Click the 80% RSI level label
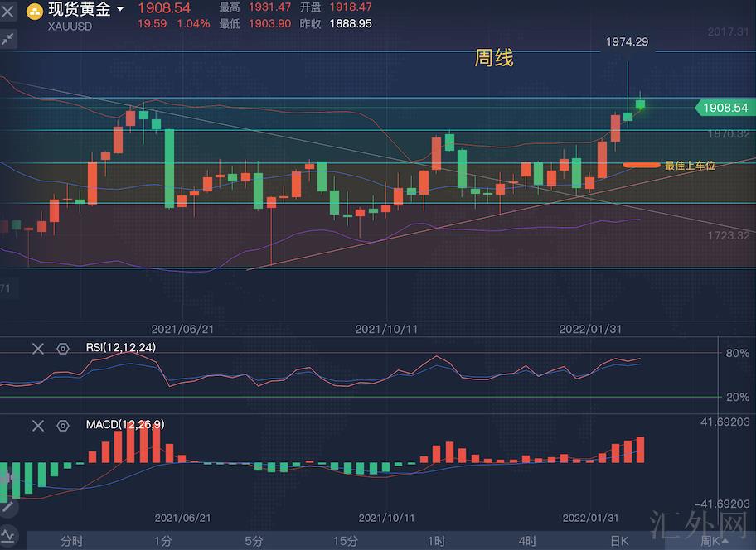This screenshot has height=550, width=756. tap(738, 353)
